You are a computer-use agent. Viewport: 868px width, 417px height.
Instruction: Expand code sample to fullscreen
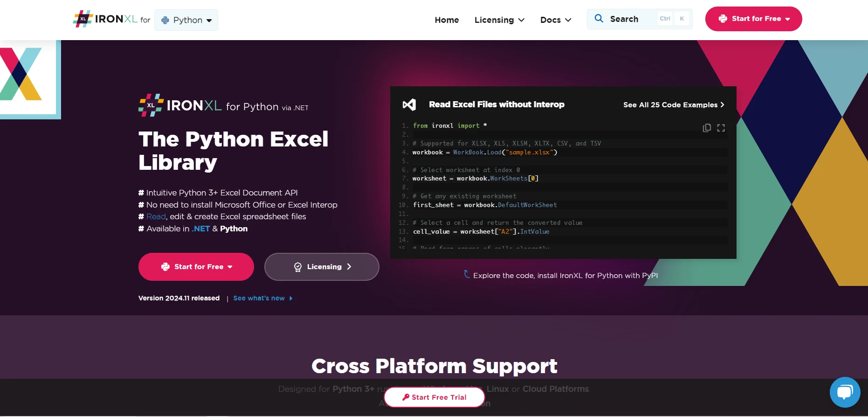721,128
